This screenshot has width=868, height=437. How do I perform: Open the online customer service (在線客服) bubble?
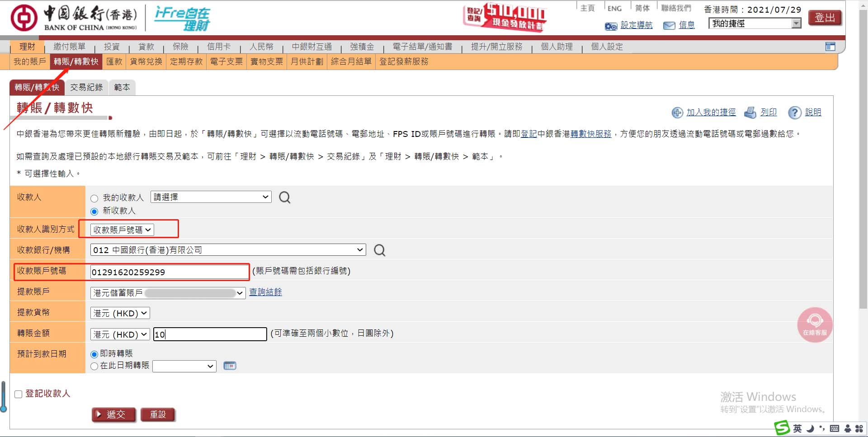pyautogui.click(x=815, y=325)
